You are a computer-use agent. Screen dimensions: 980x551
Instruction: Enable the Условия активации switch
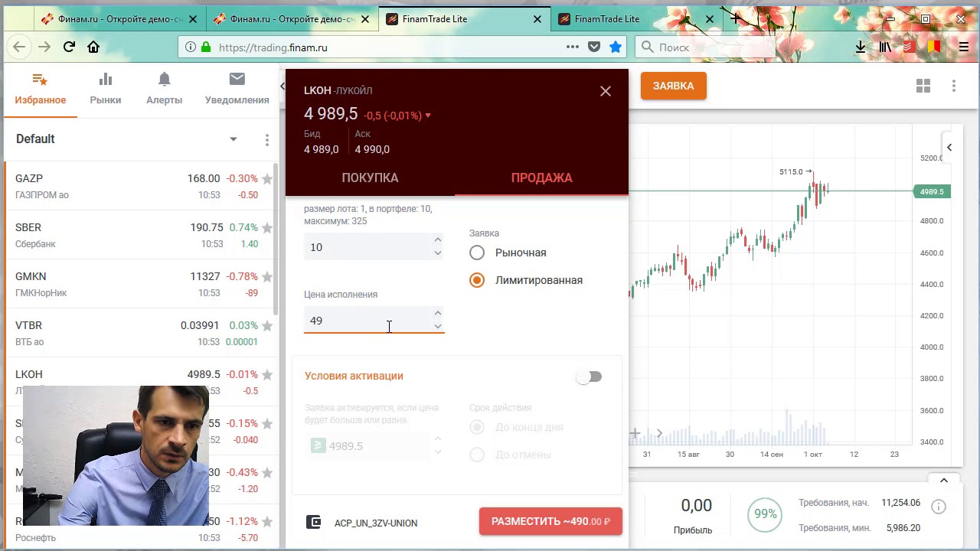[x=590, y=377]
